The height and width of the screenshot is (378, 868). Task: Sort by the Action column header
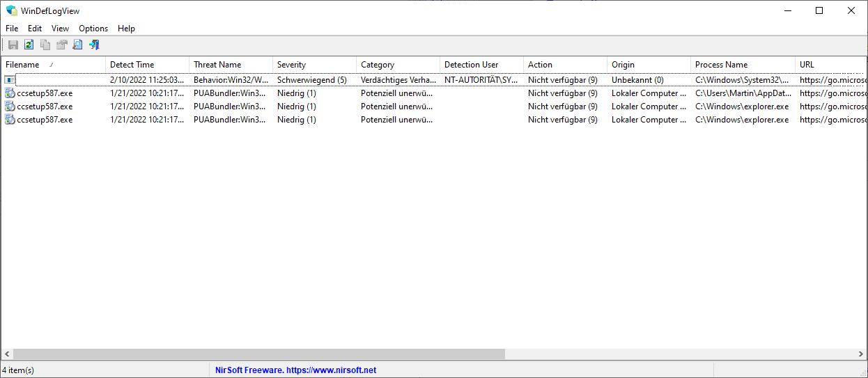coord(566,65)
